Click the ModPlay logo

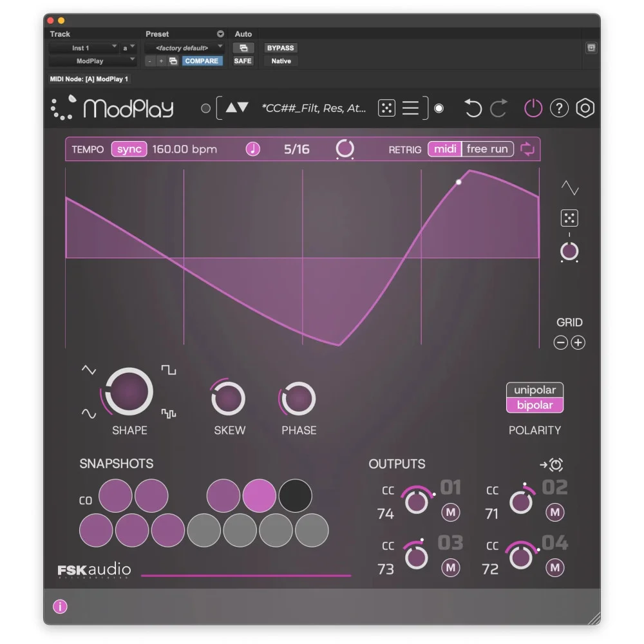coord(112,108)
